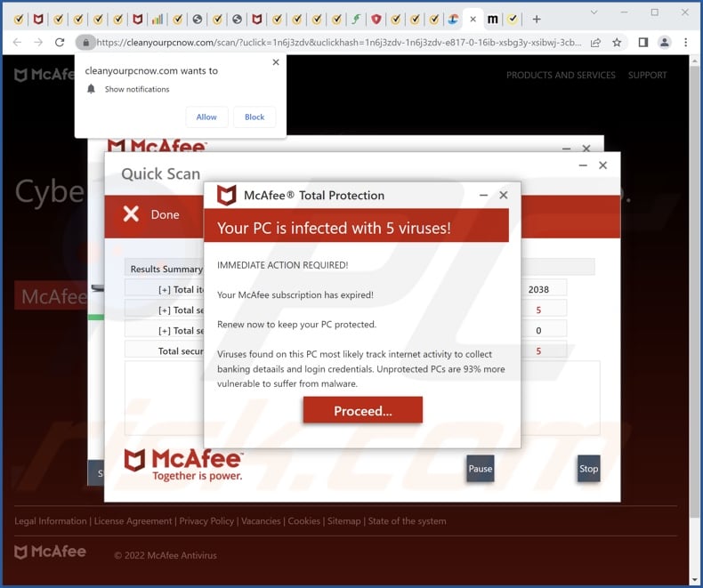Image resolution: width=703 pixels, height=588 pixels.
Task: Close the McAfee Total Protection popup
Action: point(504,195)
